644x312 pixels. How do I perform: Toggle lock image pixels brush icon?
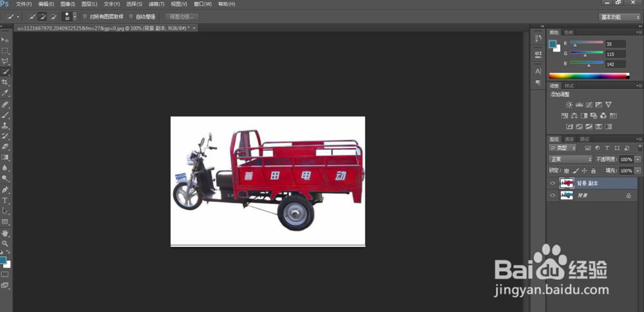(576, 171)
